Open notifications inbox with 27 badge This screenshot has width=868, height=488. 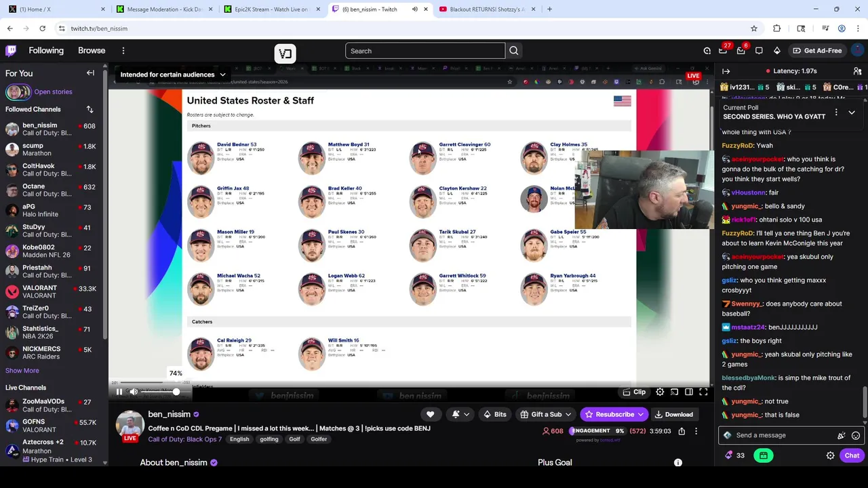click(x=724, y=50)
